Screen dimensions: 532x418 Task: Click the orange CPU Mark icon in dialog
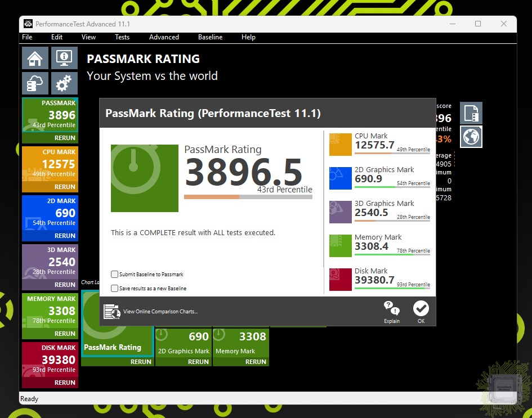point(340,145)
